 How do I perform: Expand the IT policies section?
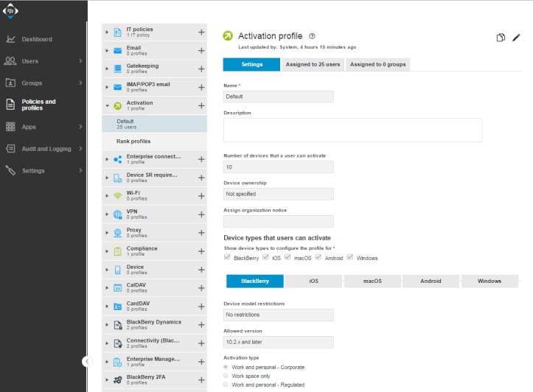[x=107, y=32]
